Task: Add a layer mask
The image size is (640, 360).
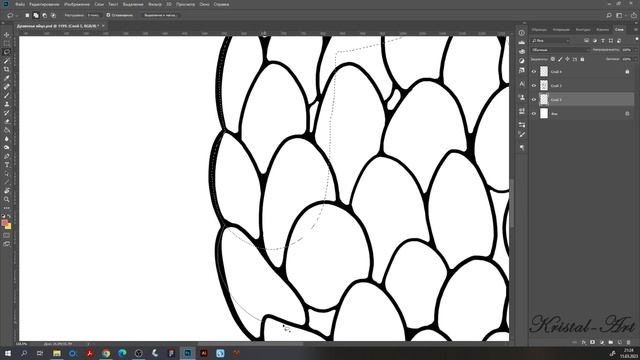Action: 593,342
